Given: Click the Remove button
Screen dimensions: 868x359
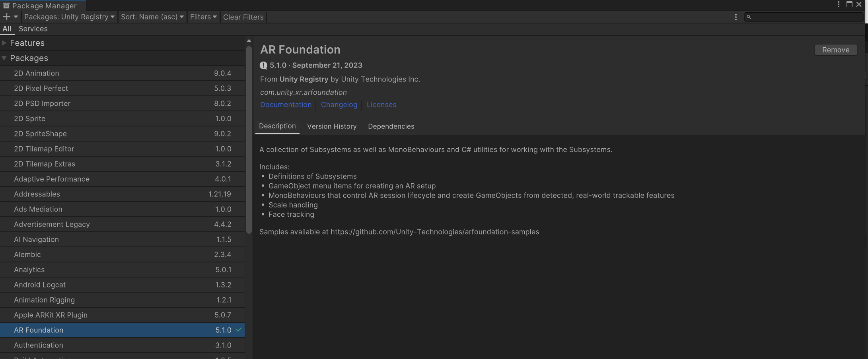Looking at the screenshot, I should 836,50.
